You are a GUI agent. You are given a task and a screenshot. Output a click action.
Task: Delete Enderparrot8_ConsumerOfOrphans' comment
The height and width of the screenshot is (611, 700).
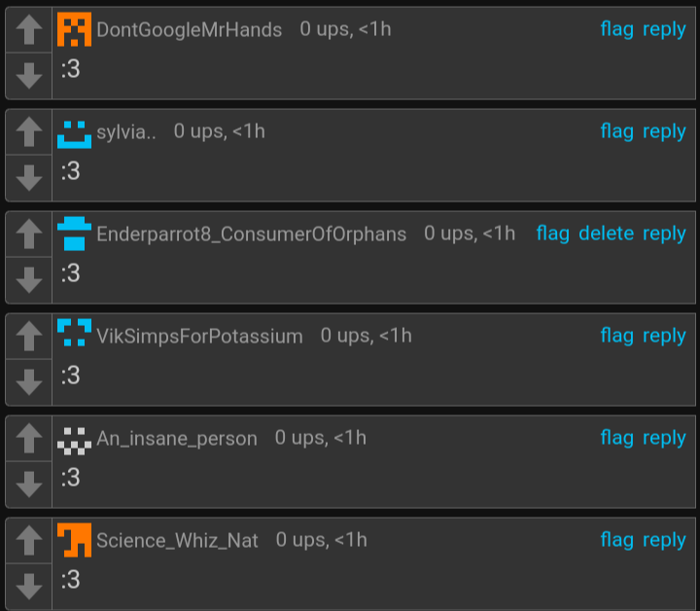pyautogui.click(x=606, y=234)
